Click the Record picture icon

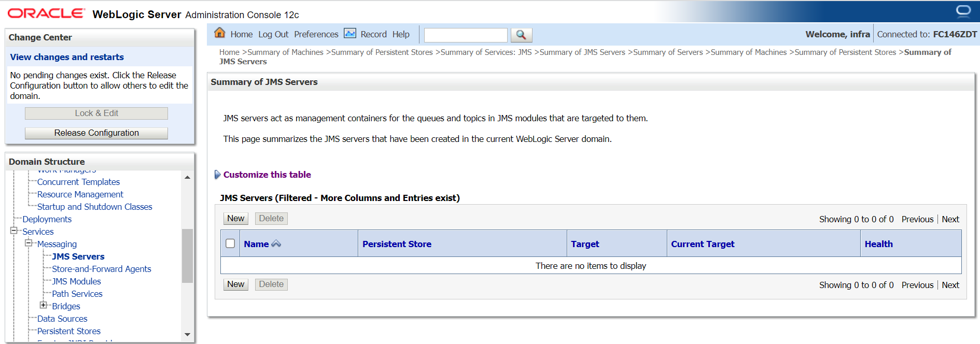[350, 34]
